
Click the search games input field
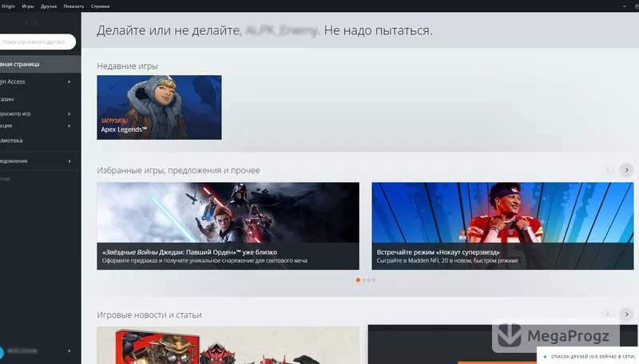[37, 42]
